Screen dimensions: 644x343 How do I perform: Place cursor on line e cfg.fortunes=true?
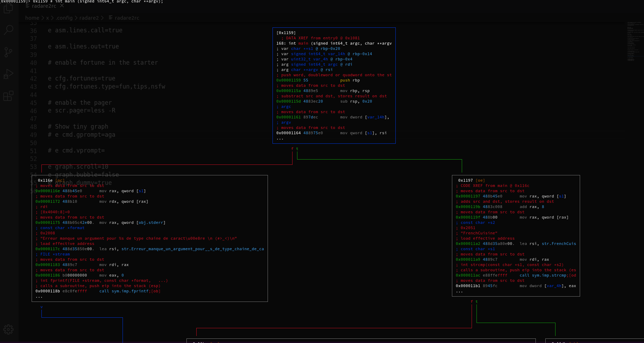[x=81, y=78]
